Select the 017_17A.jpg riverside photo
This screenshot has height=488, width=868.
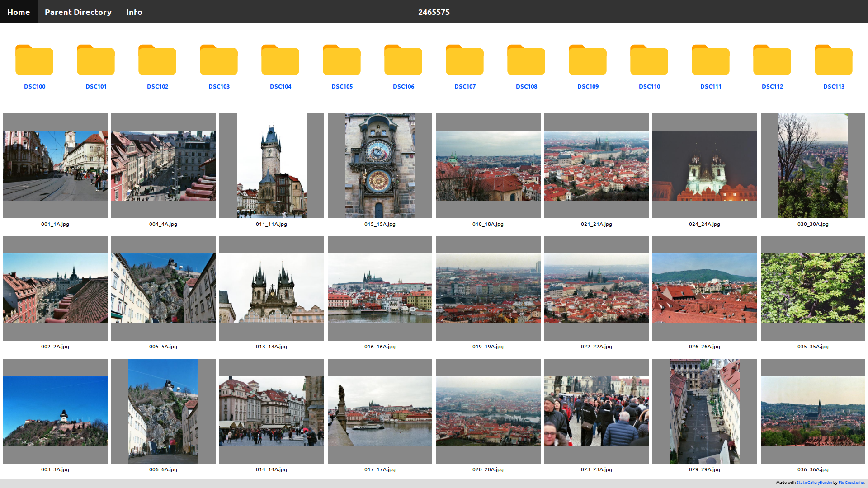tap(380, 411)
